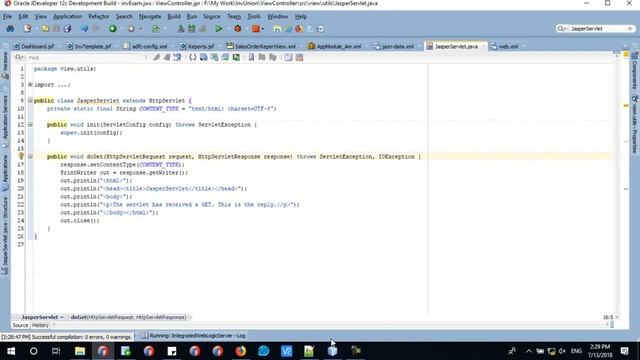Open the Structure side panel tab
This screenshot has width=640, height=360.
[5, 235]
